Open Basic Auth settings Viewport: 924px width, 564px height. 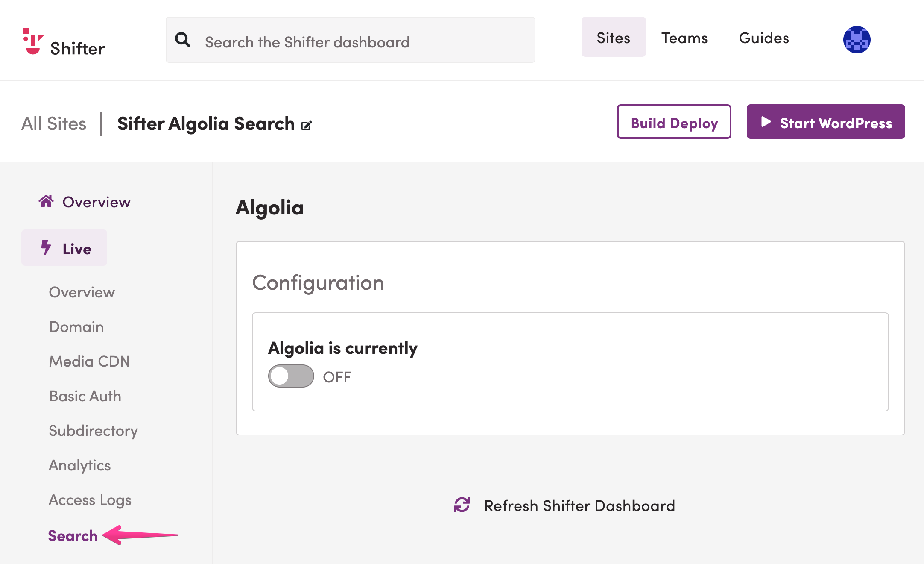[85, 396]
